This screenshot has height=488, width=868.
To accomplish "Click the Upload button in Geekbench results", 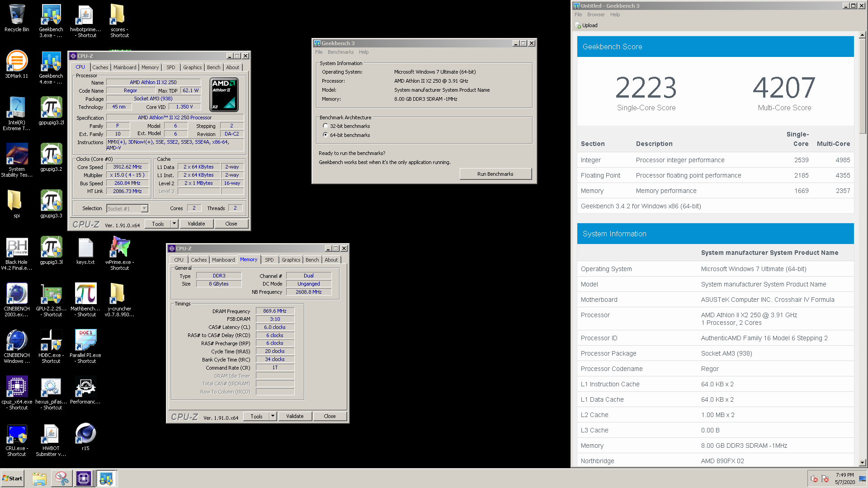I will (x=586, y=25).
